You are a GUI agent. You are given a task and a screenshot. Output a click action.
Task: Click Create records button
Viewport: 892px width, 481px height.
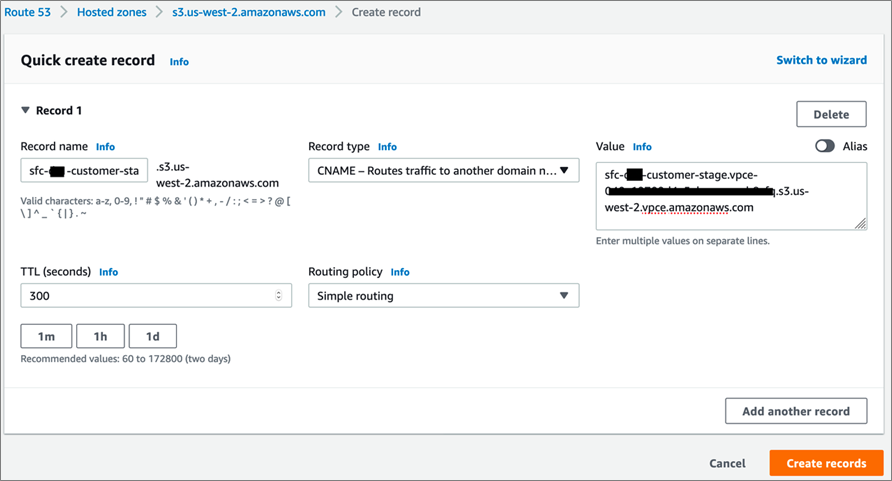click(827, 463)
